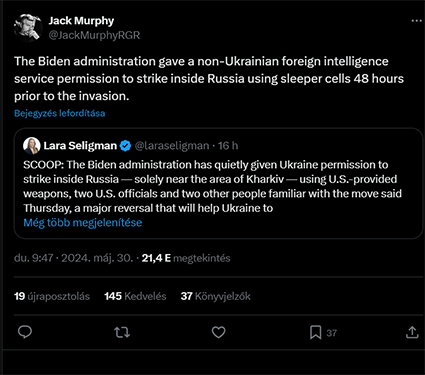
Task: Open the @JackMurphyRGR handle link
Action: [94, 35]
